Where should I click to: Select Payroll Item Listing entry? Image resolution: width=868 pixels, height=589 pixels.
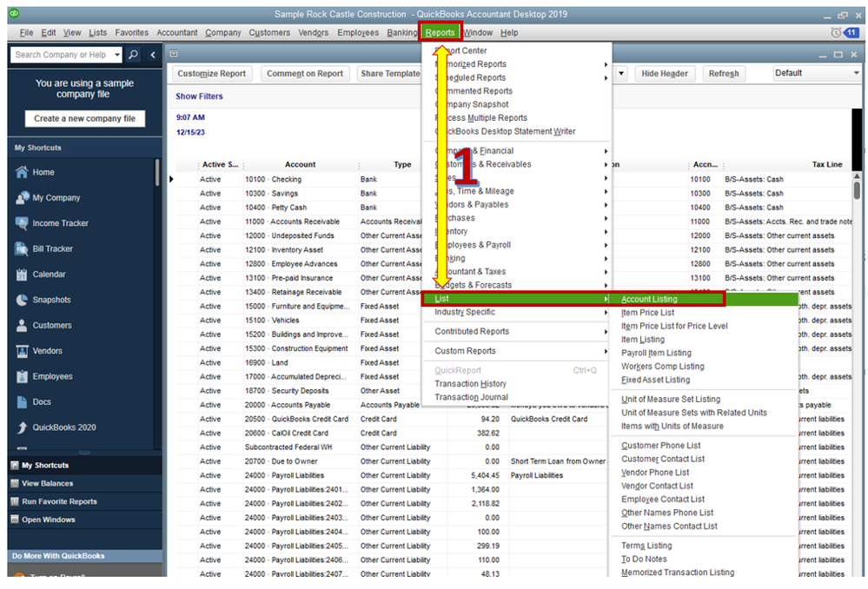pyautogui.click(x=656, y=354)
